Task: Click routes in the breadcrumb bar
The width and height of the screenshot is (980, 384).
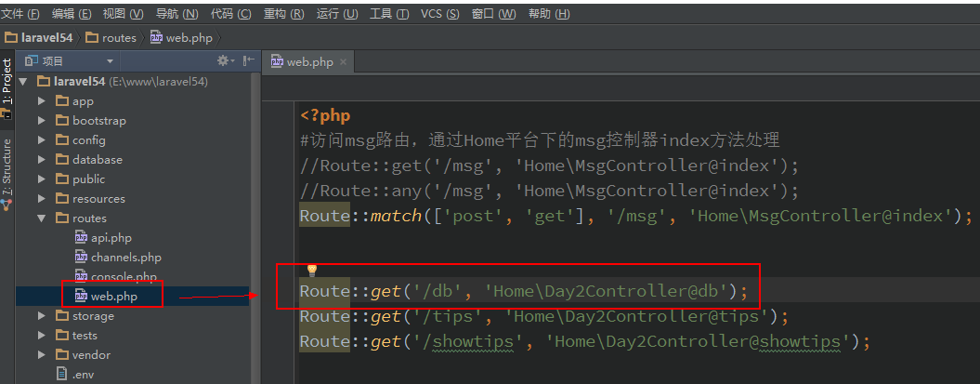Action: (118, 38)
